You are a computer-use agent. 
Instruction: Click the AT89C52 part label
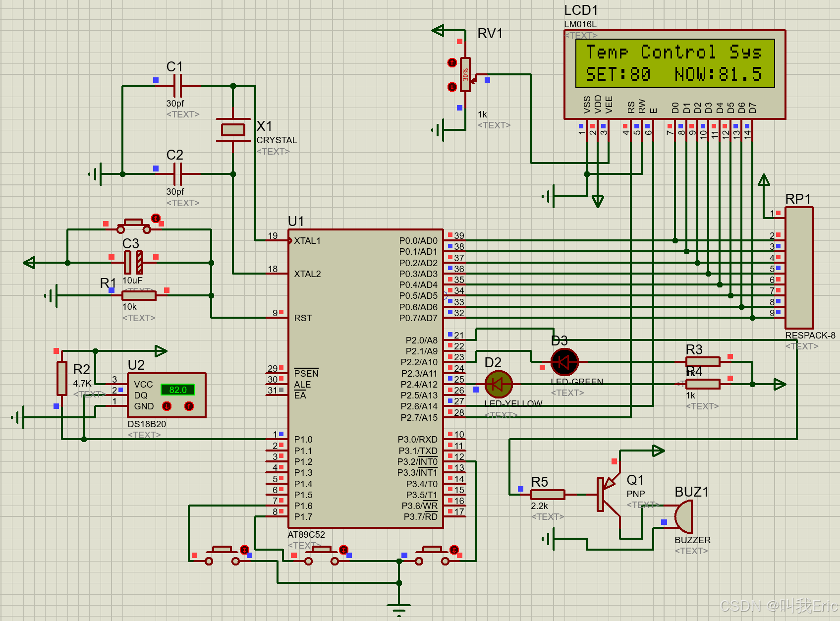pos(306,535)
